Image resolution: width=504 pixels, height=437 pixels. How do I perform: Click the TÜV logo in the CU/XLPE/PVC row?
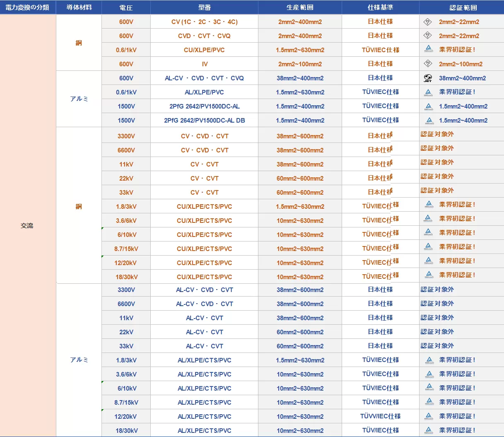click(429, 49)
